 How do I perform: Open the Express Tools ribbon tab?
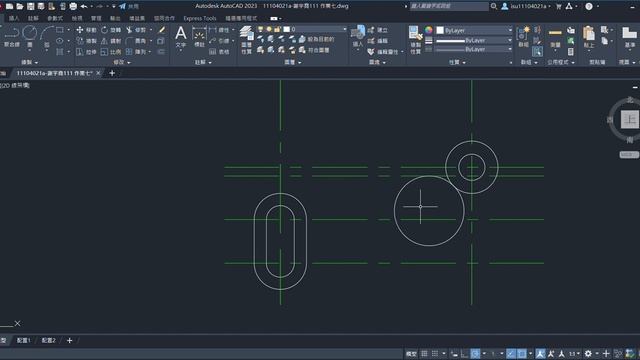click(x=200, y=18)
